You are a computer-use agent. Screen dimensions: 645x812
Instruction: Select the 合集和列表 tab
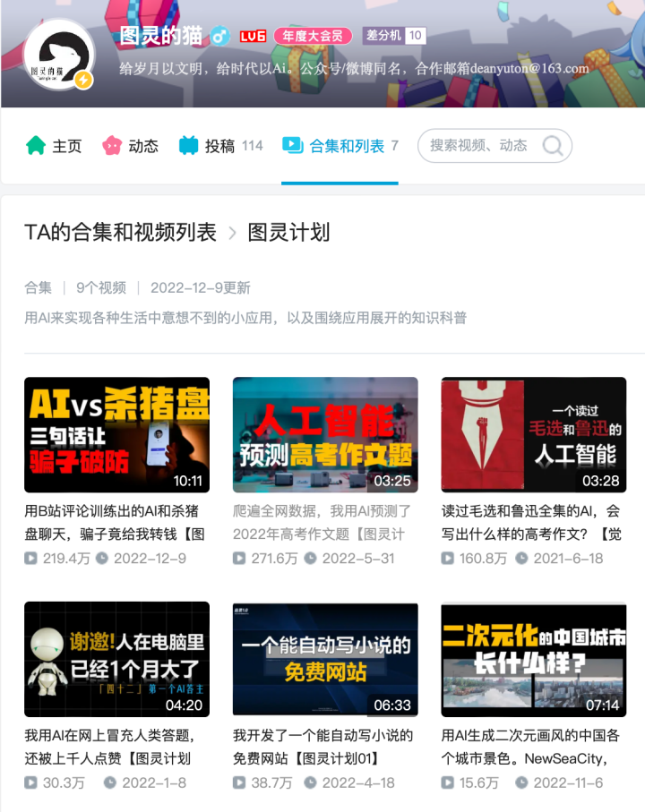tap(340, 146)
